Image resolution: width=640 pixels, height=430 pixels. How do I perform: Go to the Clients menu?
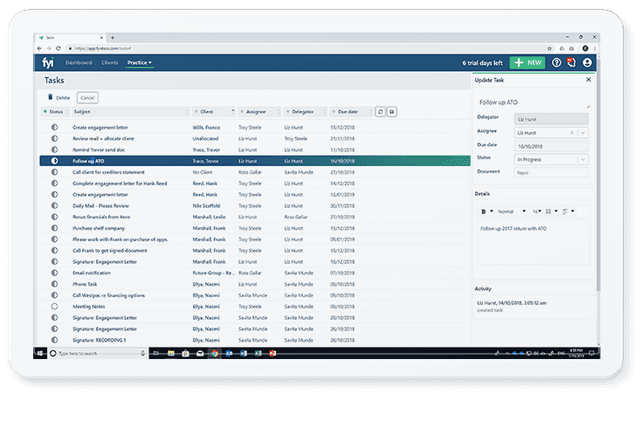point(109,62)
